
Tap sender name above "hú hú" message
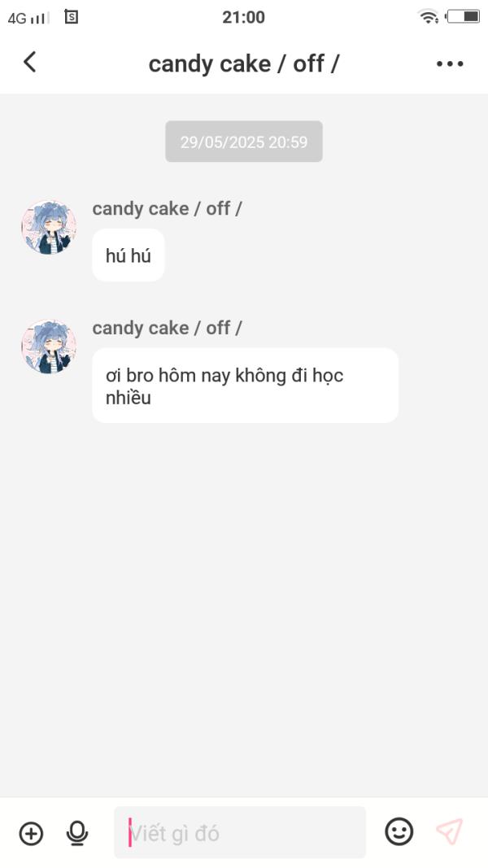point(167,208)
